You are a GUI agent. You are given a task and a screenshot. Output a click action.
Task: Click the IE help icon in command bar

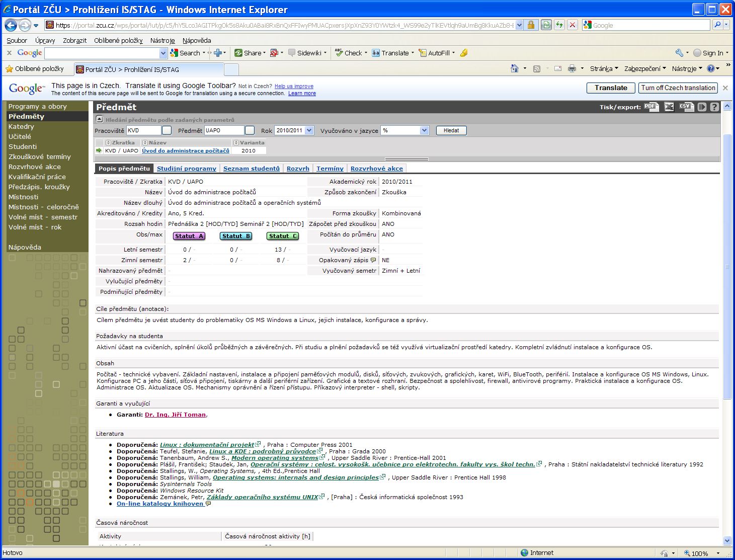(x=711, y=68)
